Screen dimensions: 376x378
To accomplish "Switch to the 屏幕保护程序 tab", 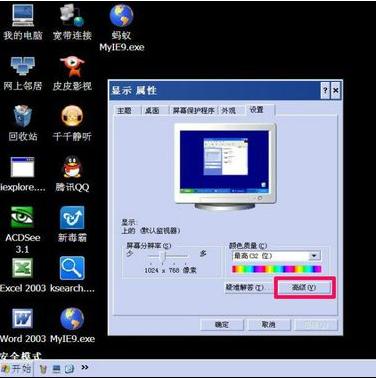I will click(193, 110).
